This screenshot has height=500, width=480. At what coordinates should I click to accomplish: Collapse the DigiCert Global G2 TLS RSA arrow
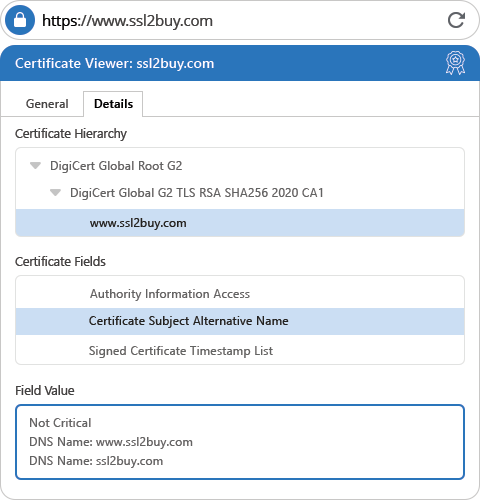click(x=55, y=192)
